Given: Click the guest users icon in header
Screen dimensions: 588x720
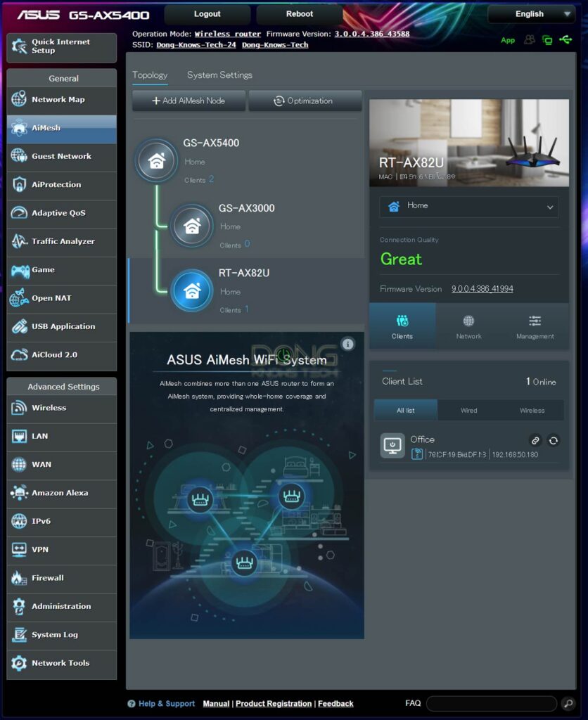Looking at the screenshot, I should [x=530, y=40].
